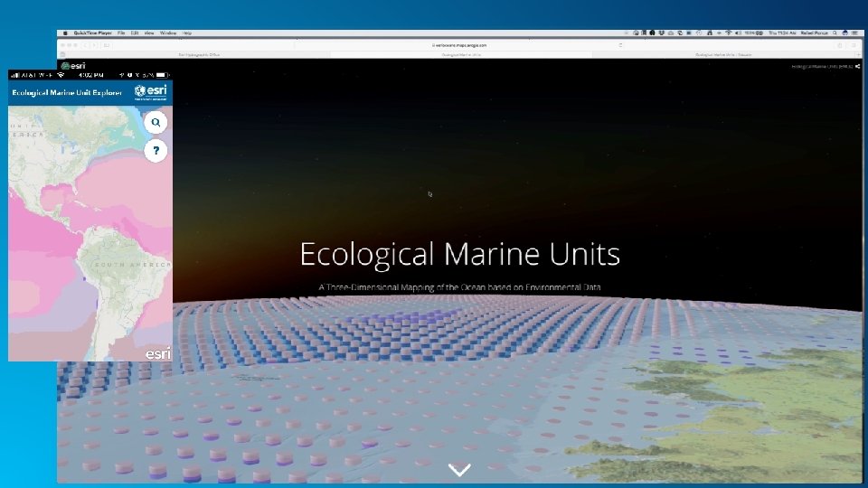Image resolution: width=868 pixels, height=488 pixels.
Task: Click the Ecological Marine Units label beside the share icon
Action: click(822, 66)
